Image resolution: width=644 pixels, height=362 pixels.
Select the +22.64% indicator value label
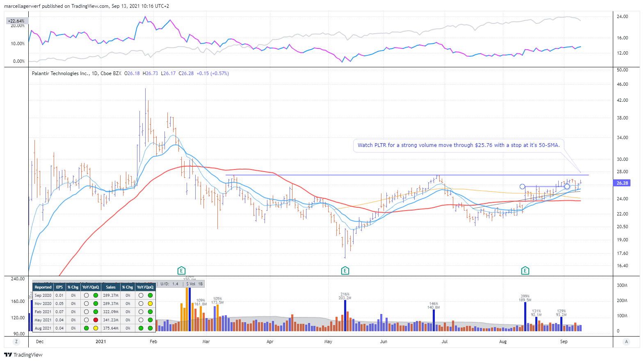(16, 21)
